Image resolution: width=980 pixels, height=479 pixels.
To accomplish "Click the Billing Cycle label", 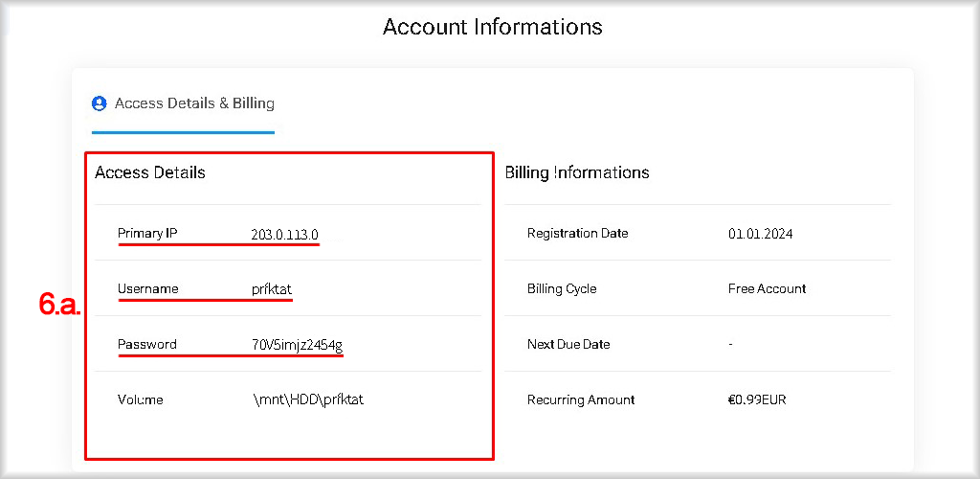I will click(x=562, y=289).
